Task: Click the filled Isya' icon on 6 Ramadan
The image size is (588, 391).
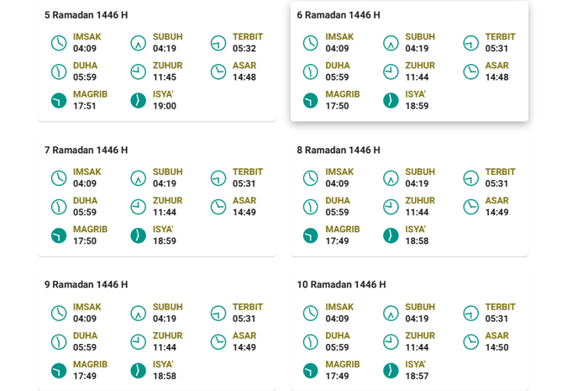Action: pos(391,100)
